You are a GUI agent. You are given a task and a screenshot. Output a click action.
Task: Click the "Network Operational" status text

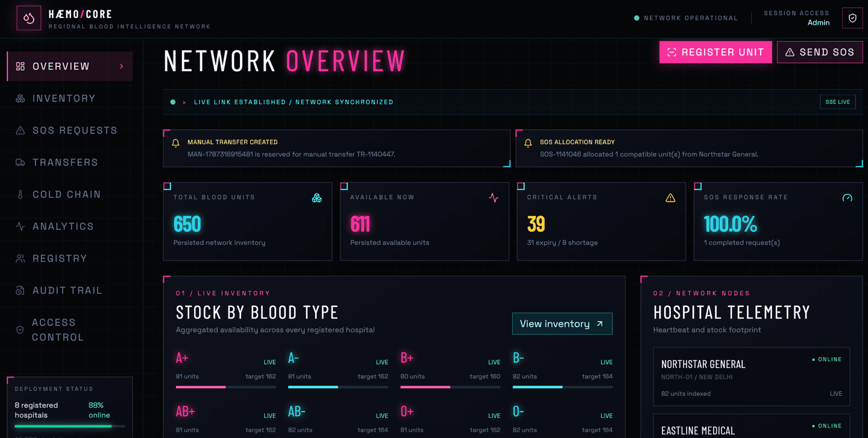[x=691, y=18]
